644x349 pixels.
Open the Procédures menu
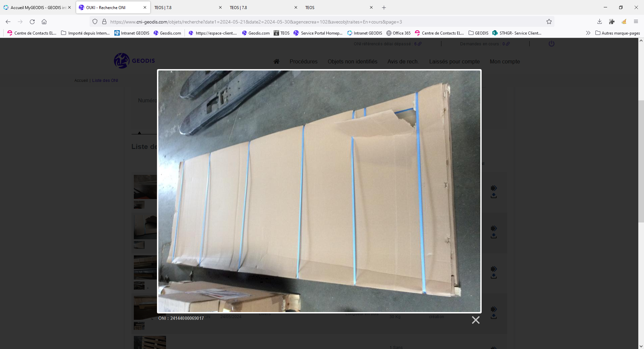pyautogui.click(x=303, y=61)
